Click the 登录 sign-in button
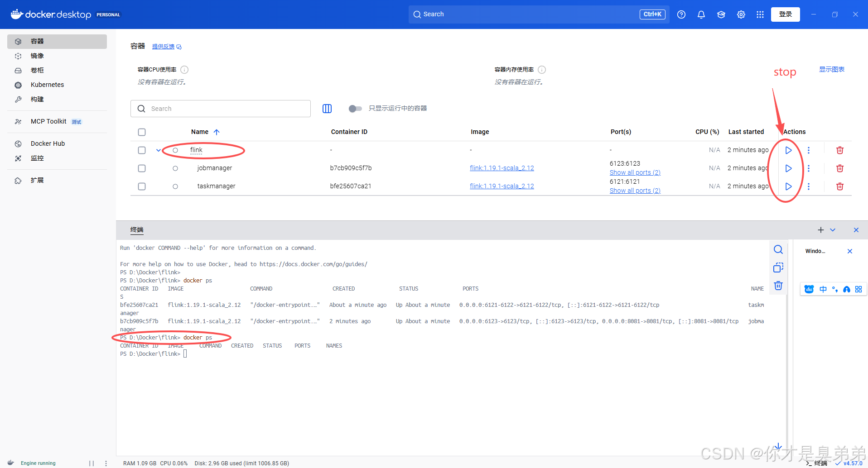The width and height of the screenshot is (868, 468). (786, 14)
